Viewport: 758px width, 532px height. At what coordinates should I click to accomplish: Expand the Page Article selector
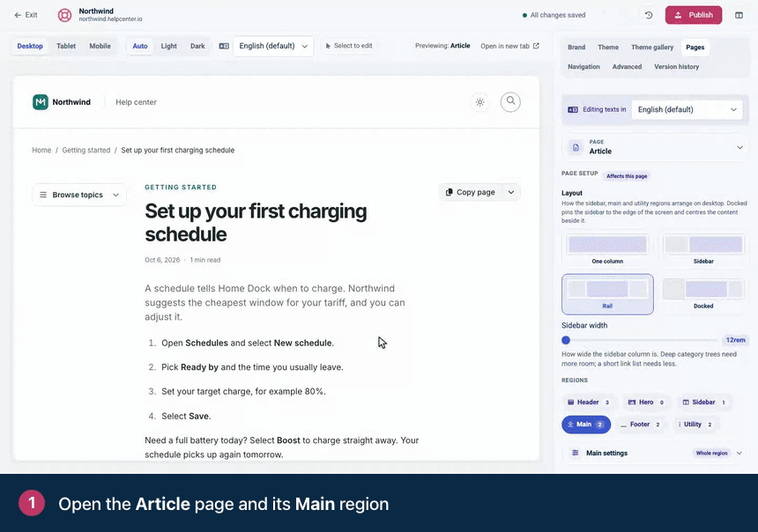point(655,147)
